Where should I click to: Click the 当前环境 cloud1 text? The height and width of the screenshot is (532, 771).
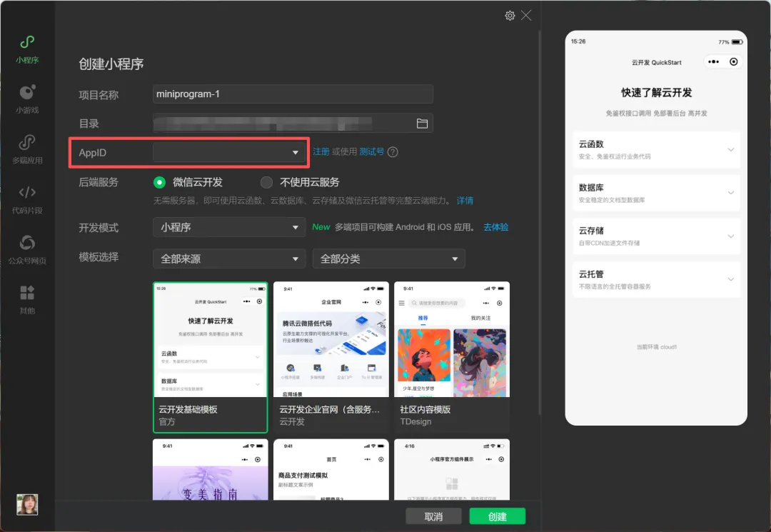(x=657, y=347)
